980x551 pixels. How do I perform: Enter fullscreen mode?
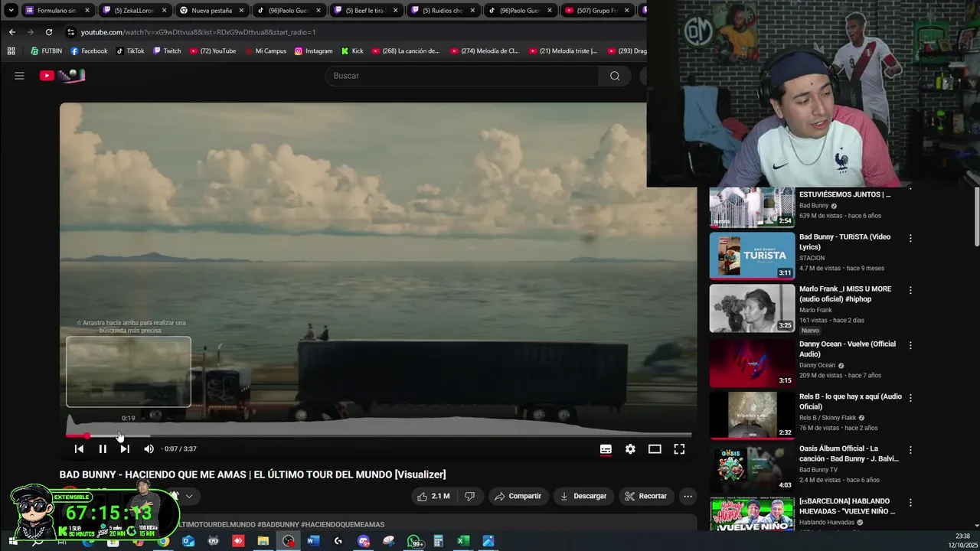pos(679,449)
